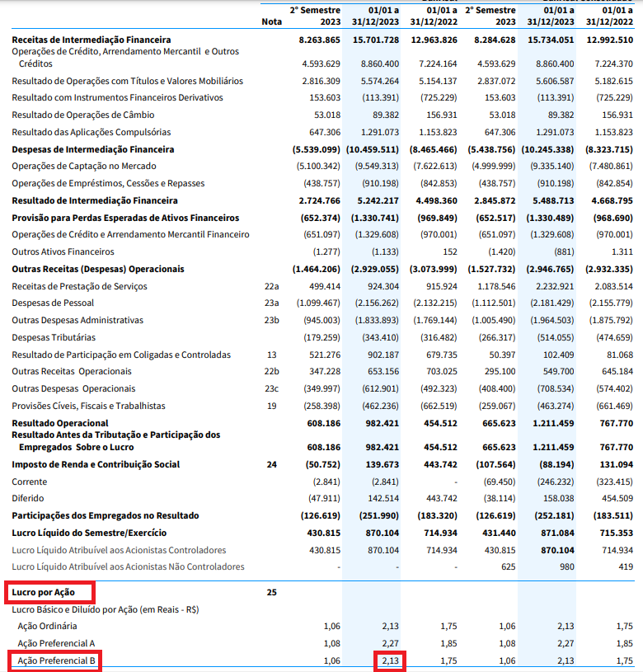Image resolution: width=643 pixels, height=672 pixels.
Task: Click the value 1.311
Action: click(622, 252)
